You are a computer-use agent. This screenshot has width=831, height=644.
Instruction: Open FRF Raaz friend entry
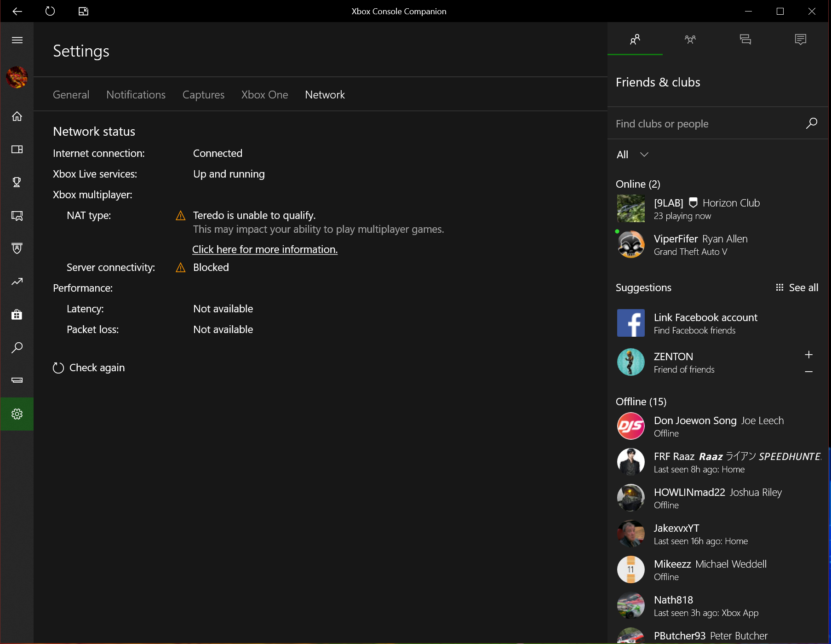coord(718,462)
